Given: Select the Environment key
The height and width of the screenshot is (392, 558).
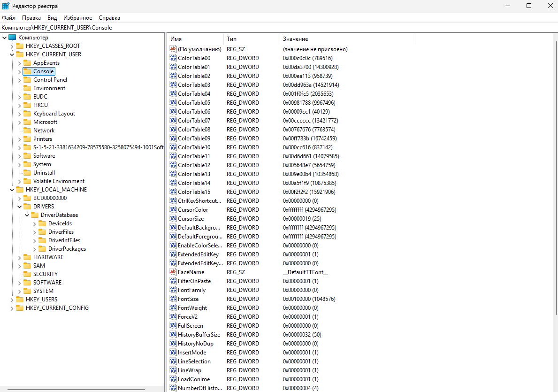Looking at the screenshot, I should tap(49, 88).
